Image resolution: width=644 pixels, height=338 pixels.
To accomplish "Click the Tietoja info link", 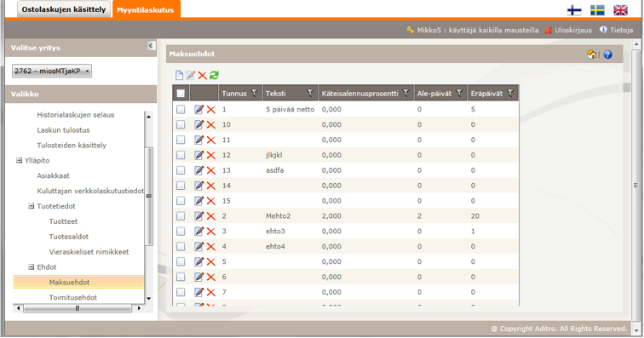I will (x=616, y=30).
